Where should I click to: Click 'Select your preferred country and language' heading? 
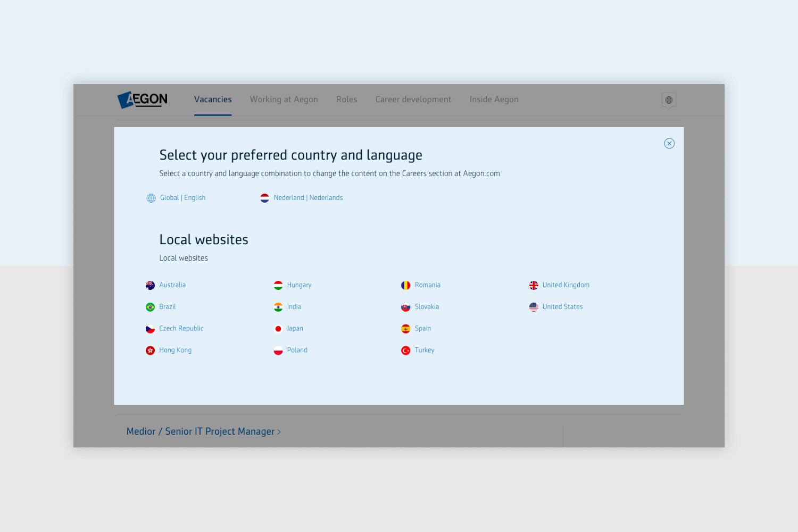[291, 155]
